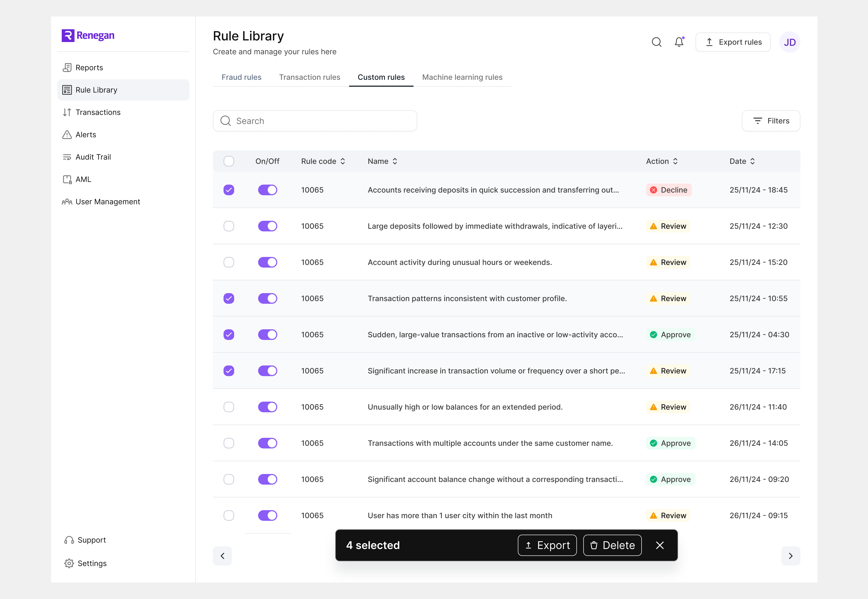Uncheck Transaction patterns inconsistent row
The width and height of the screenshot is (868, 599).
click(x=229, y=299)
